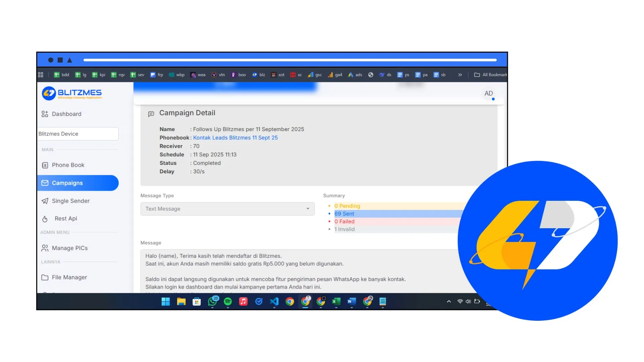The image size is (644, 362).
Task: Click the Blitzmes logo
Action: click(72, 93)
